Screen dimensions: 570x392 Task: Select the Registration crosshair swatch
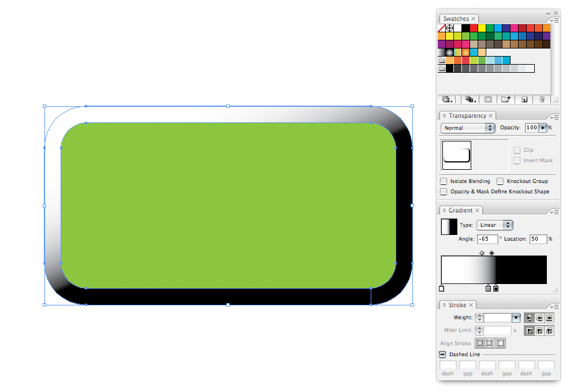click(450, 28)
